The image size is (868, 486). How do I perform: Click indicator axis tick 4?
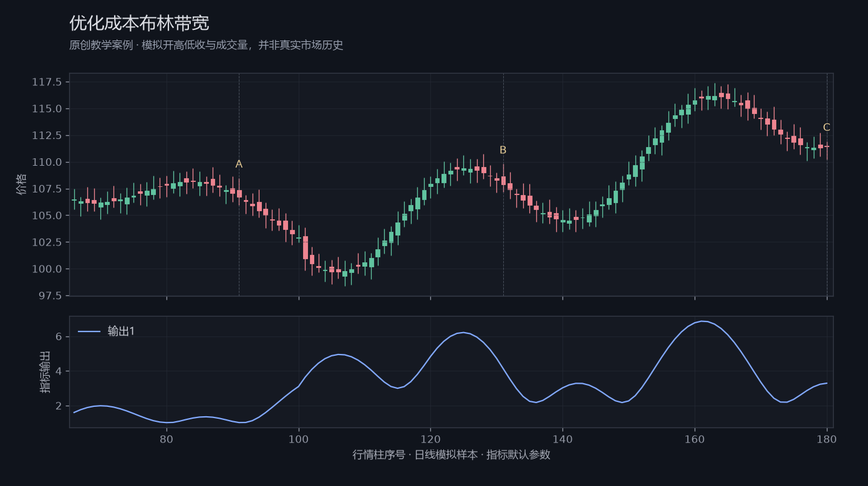coord(59,371)
